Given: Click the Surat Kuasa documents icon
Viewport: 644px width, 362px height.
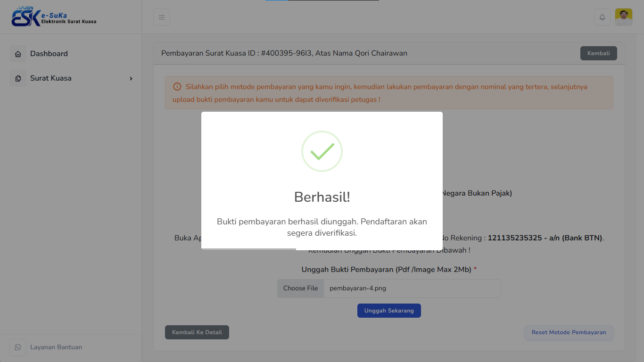Looking at the screenshot, I should point(18,78).
